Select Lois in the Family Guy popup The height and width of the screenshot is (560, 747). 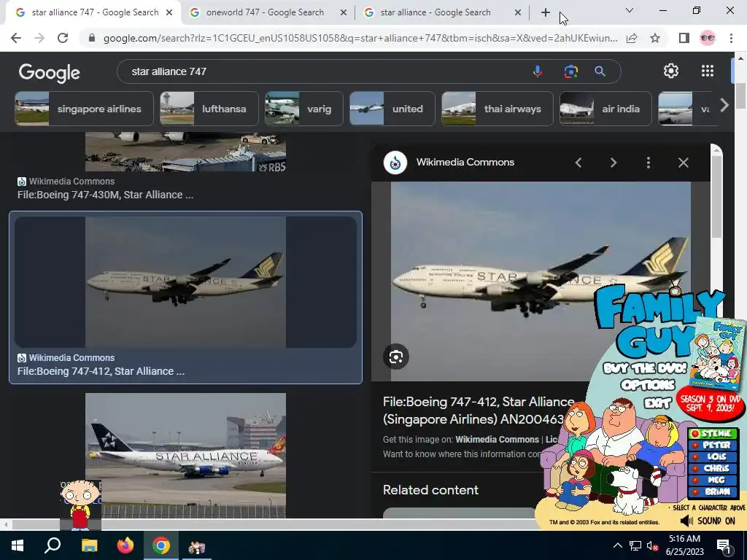[x=713, y=456]
